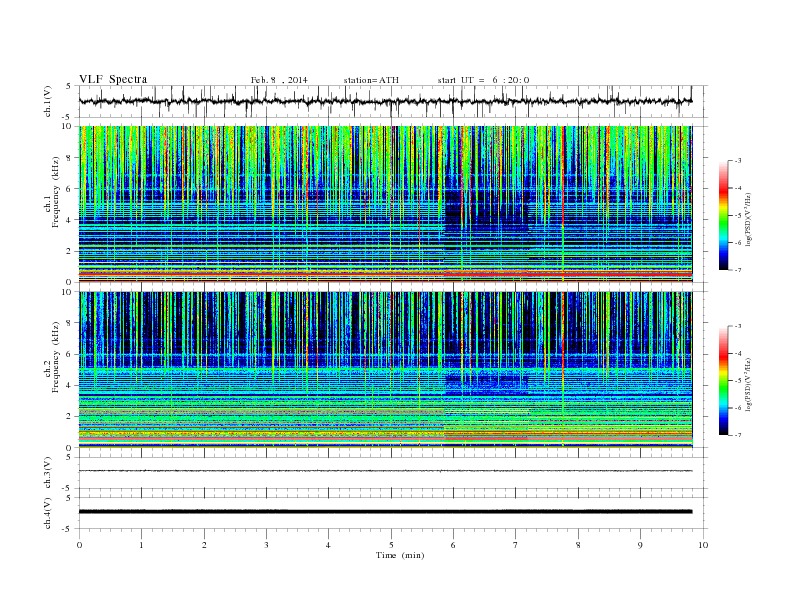Click the "VLF Spectra" plot title
The image size is (792, 612).
[113, 79]
